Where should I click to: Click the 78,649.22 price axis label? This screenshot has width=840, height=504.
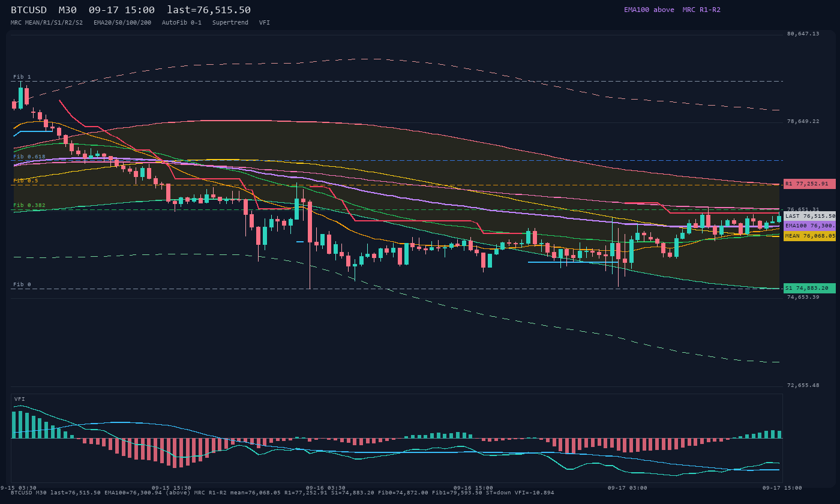pyautogui.click(x=803, y=121)
